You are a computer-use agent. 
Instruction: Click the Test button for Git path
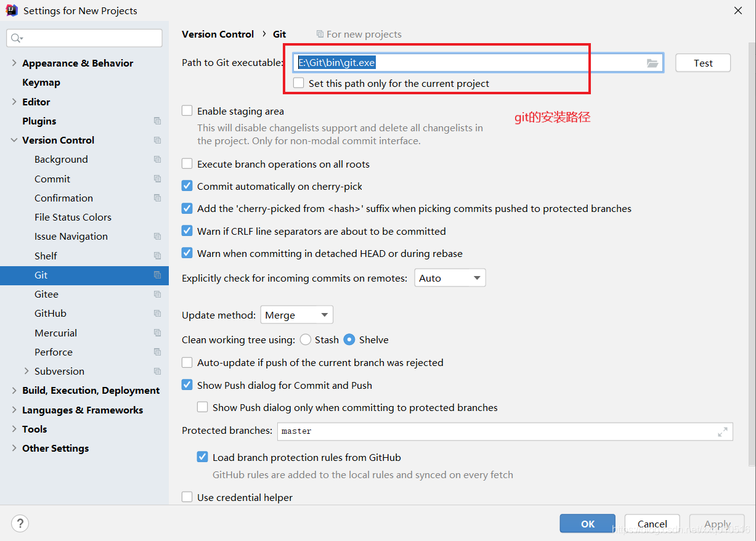[703, 63]
